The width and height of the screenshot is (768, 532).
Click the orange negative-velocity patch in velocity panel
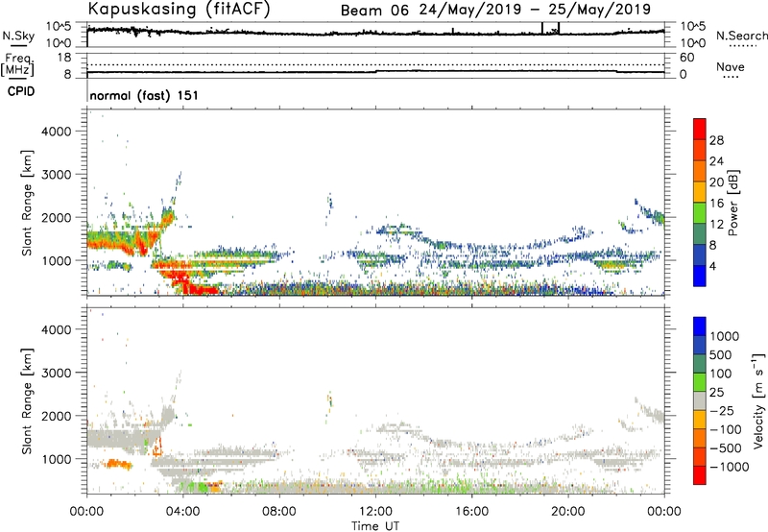(118, 464)
